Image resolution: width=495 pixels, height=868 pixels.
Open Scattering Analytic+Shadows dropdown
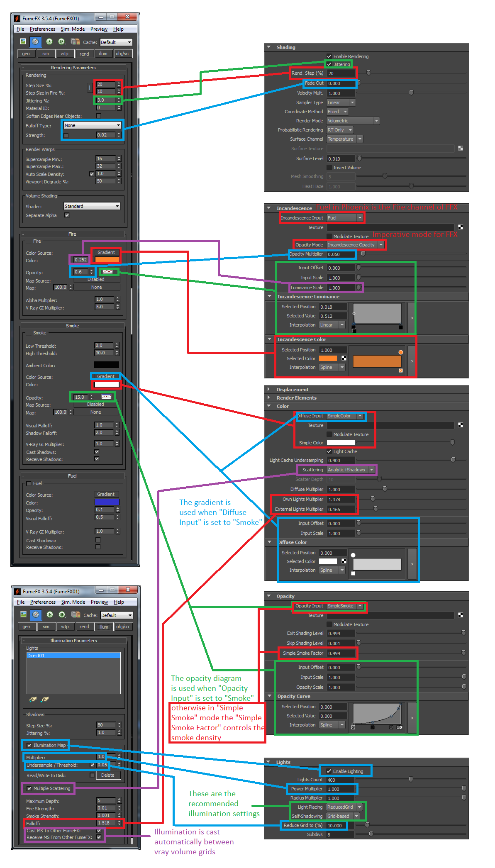(351, 470)
